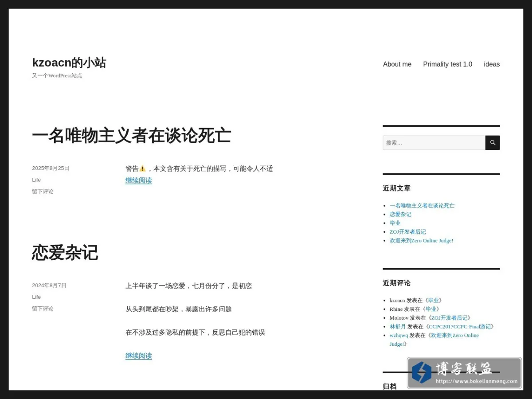Open post title 恋爱杂记
Screen dimensions: 532x399
(65, 252)
